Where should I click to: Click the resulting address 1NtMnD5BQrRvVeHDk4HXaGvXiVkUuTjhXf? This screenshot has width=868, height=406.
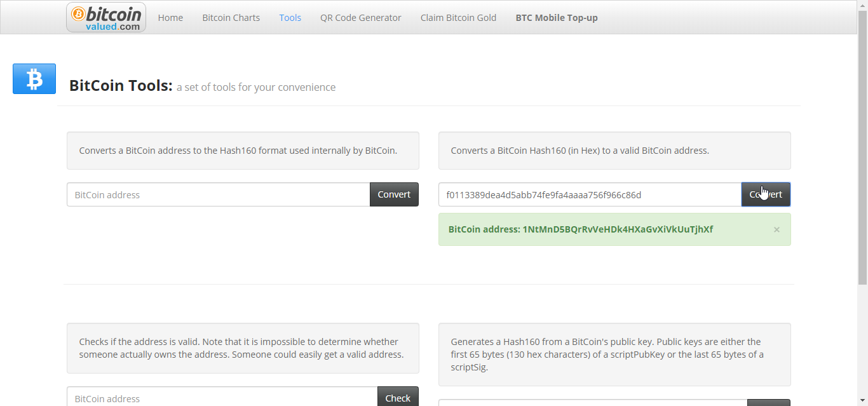pos(618,229)
